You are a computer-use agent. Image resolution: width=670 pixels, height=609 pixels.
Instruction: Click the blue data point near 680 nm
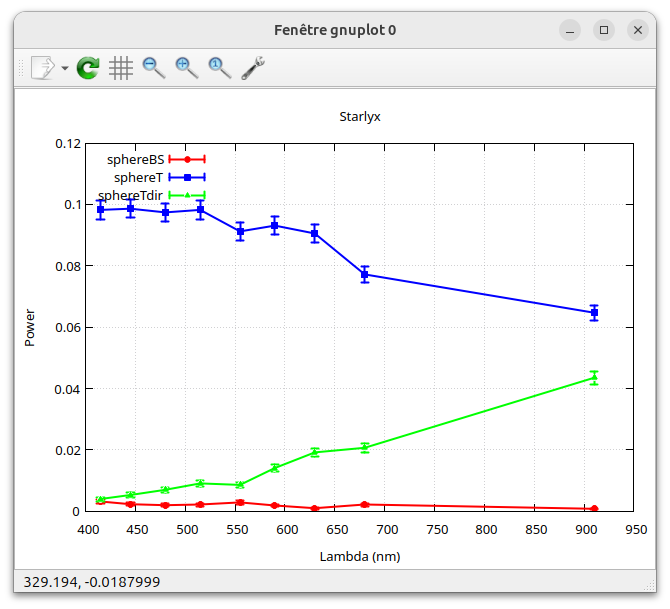pos(364,275)
